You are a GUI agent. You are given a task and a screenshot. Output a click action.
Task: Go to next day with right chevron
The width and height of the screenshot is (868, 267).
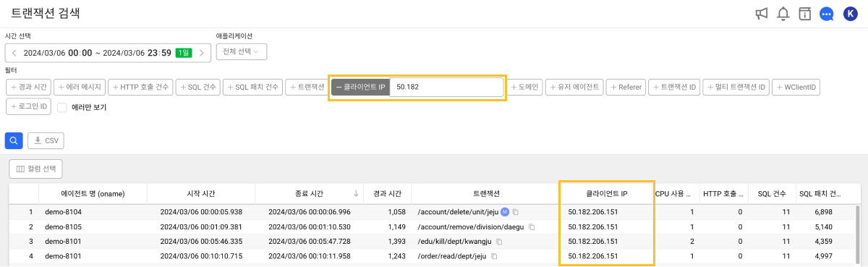202,53
